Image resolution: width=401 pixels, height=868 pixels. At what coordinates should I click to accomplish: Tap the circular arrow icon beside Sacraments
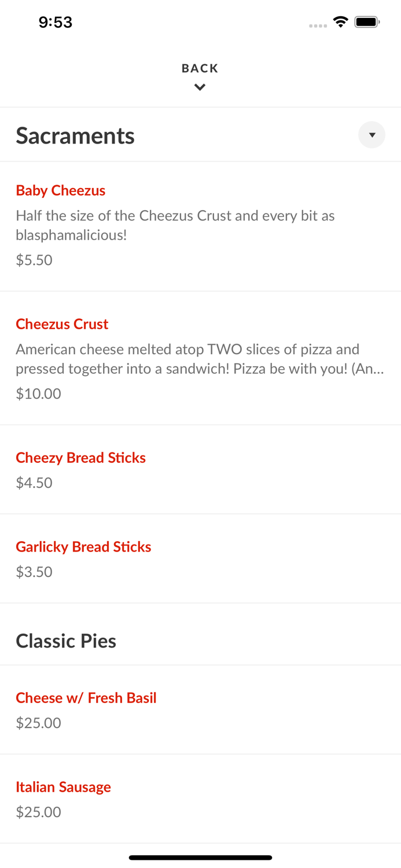pyautogui.click(x=372, y=135)
